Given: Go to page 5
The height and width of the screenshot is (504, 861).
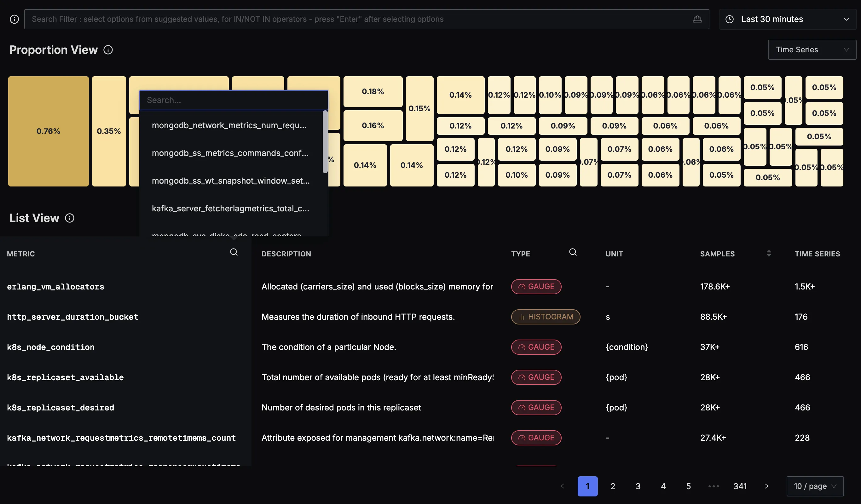Looking at the screenshot, I should point(689,486).
